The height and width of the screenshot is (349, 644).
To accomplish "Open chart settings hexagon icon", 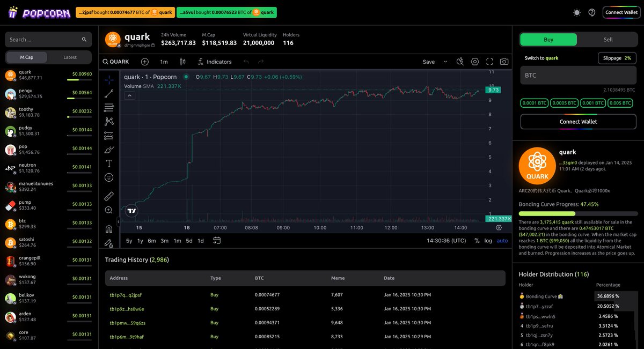I will 475,62.
